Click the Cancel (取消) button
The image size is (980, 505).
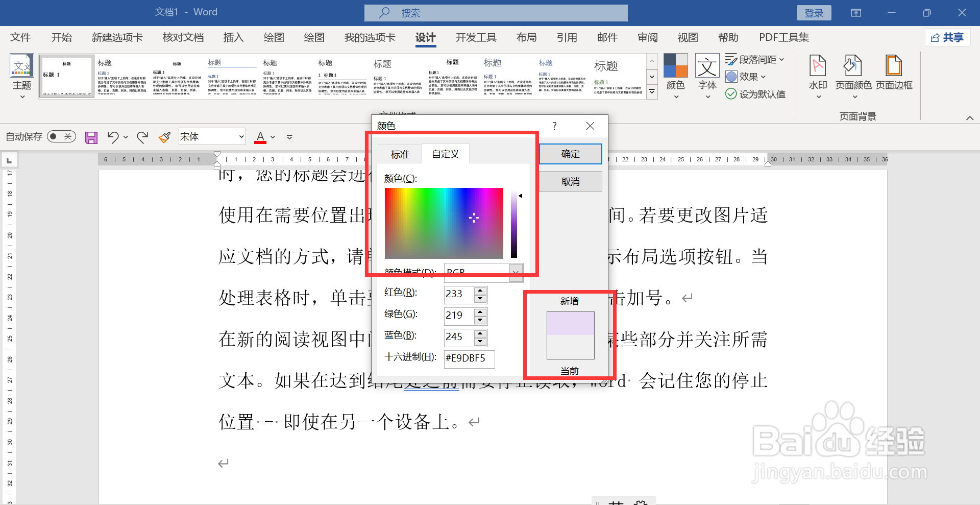(571, 181)
